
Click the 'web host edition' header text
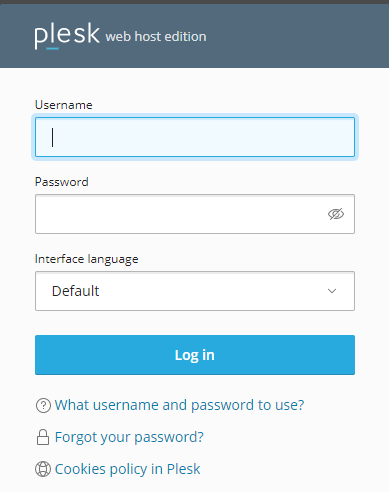coord(156,37)
